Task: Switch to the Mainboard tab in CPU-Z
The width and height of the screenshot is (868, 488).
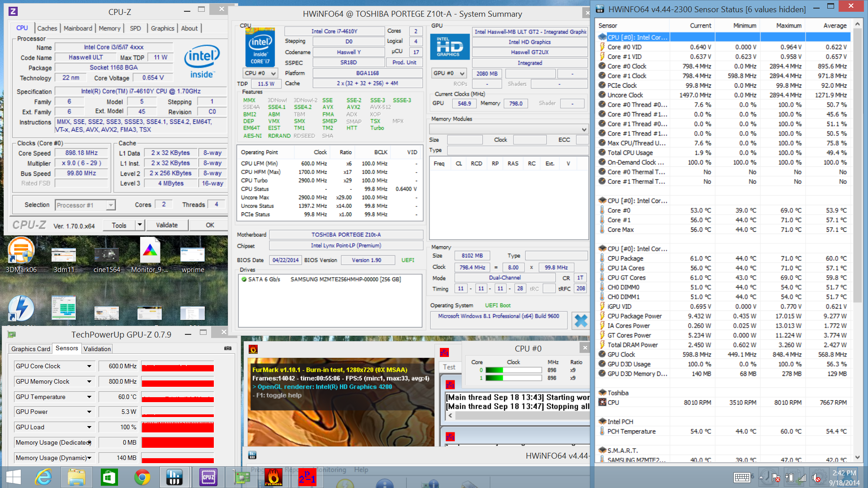Action: click(78, 28)
